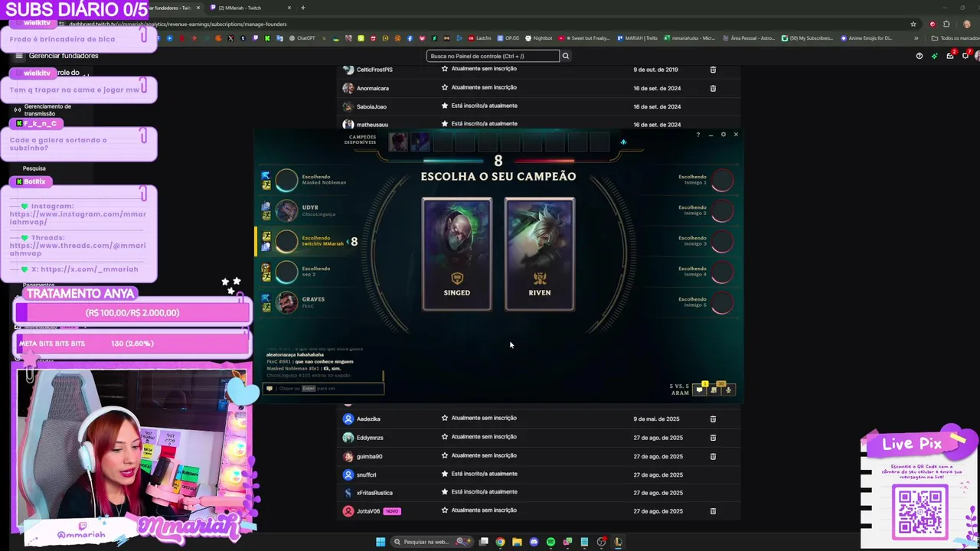Click the star icon in xFritasRustica row
Image resolution: width=980 pixels, height=551 pixels.
(x=445, y=492)
